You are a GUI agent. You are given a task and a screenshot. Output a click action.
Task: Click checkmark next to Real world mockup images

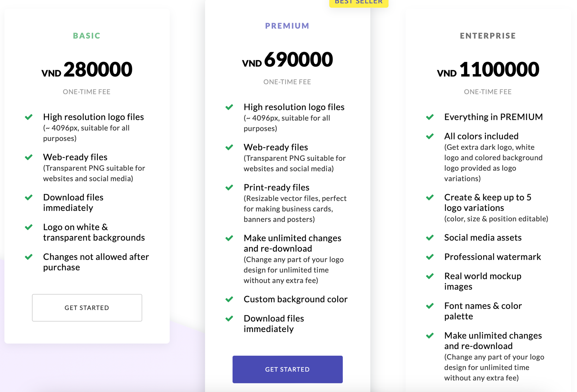coord(430,276)
